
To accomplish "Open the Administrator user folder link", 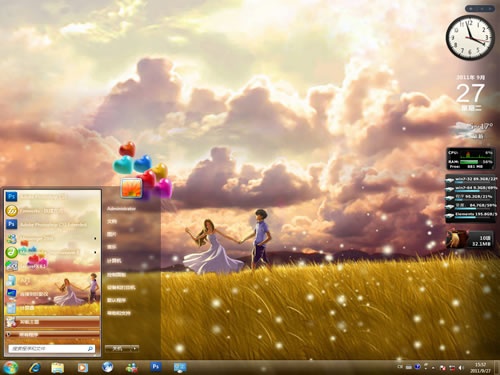I will [x=121, y=209].
